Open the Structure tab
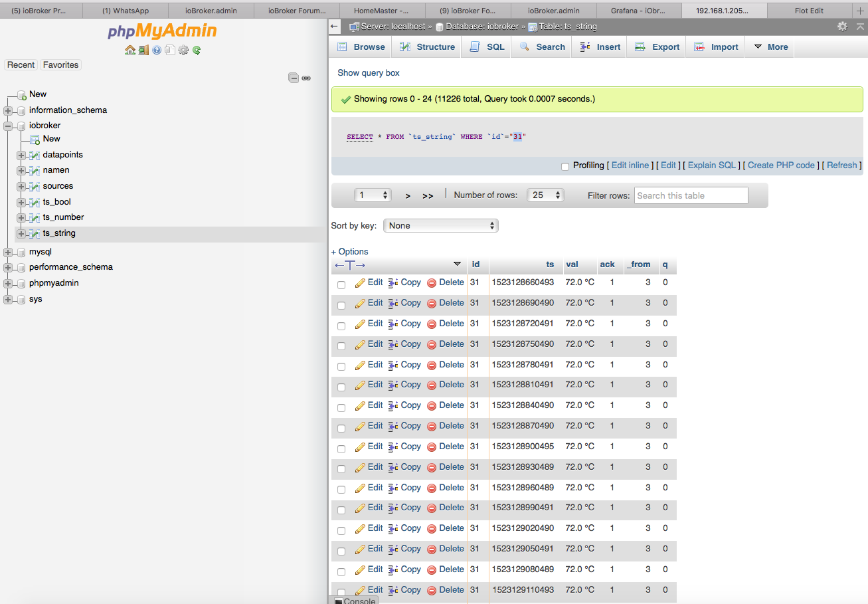 427,47
